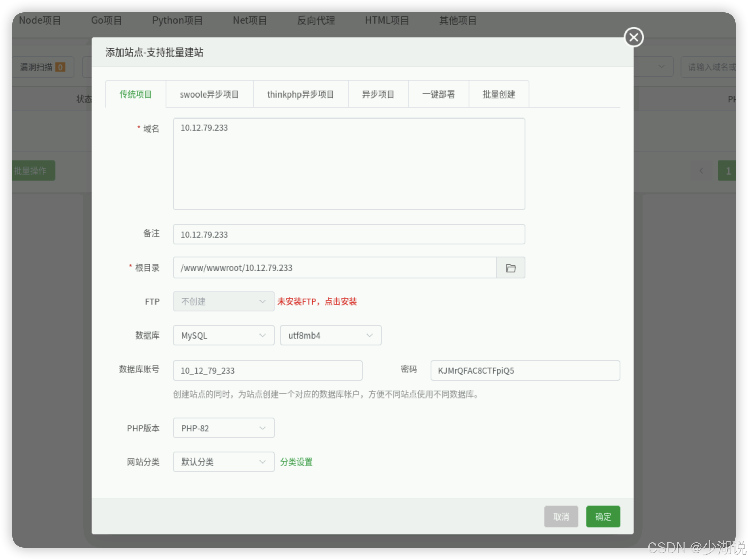Click the 备注 remark input field
The height and width of the screenshot is (560, 748).
349,234
